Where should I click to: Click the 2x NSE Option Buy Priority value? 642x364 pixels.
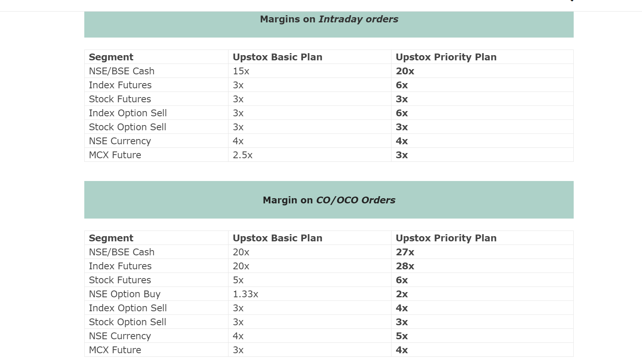402,294
